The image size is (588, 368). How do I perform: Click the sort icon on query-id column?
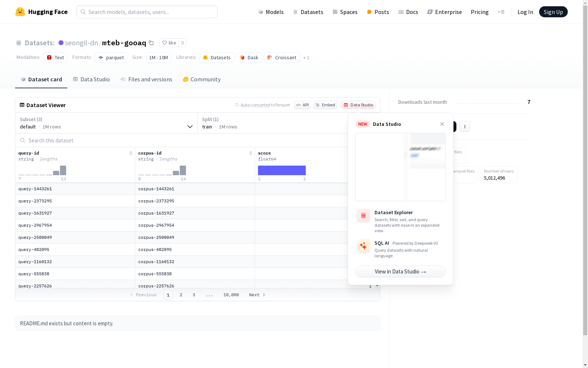(x=131, y=153)
